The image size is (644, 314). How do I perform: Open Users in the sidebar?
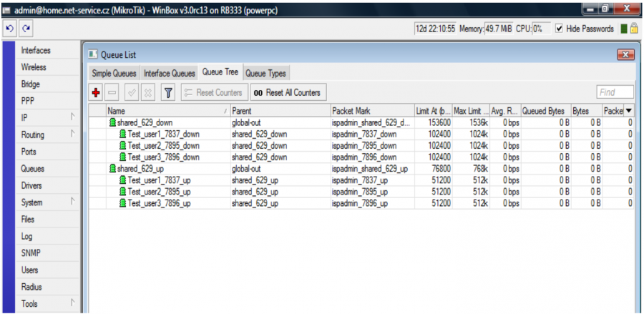[x=29, y=270]
